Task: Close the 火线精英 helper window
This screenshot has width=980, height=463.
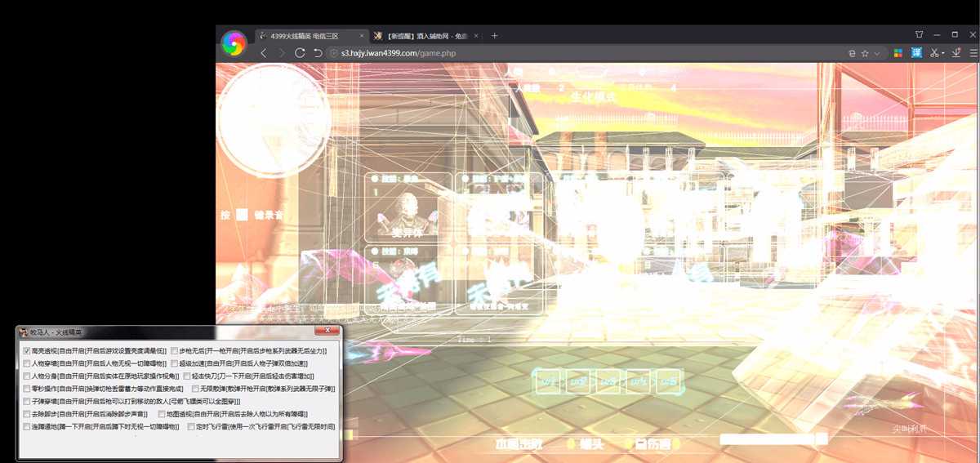Action: pyautogui.click(x=328, y=331)
